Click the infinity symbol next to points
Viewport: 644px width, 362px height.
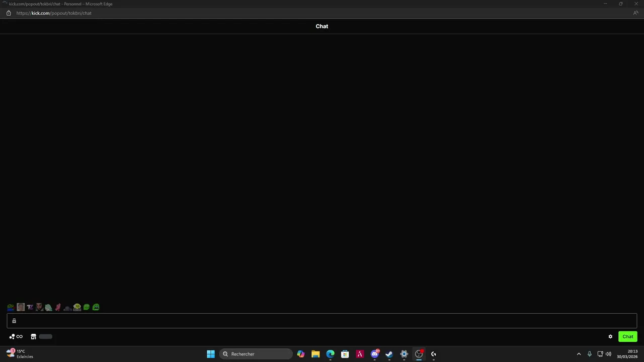pos(20,337)
